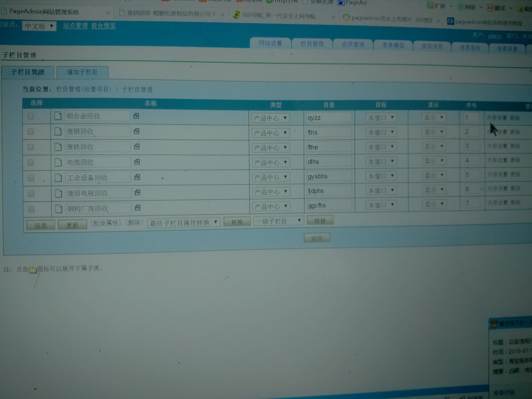Open the 本窗口 target dropdown for qyzz row
This screenshot has width=532, height=399.
point(381,118)
